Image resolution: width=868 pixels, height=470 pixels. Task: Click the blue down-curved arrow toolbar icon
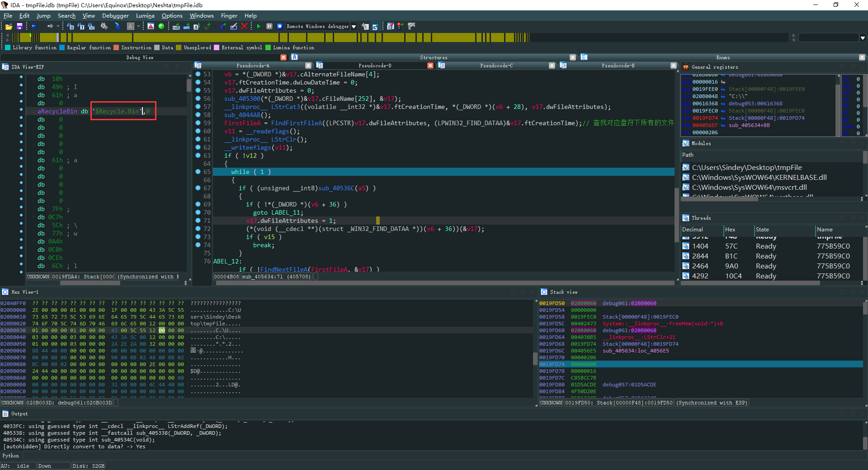117,26
